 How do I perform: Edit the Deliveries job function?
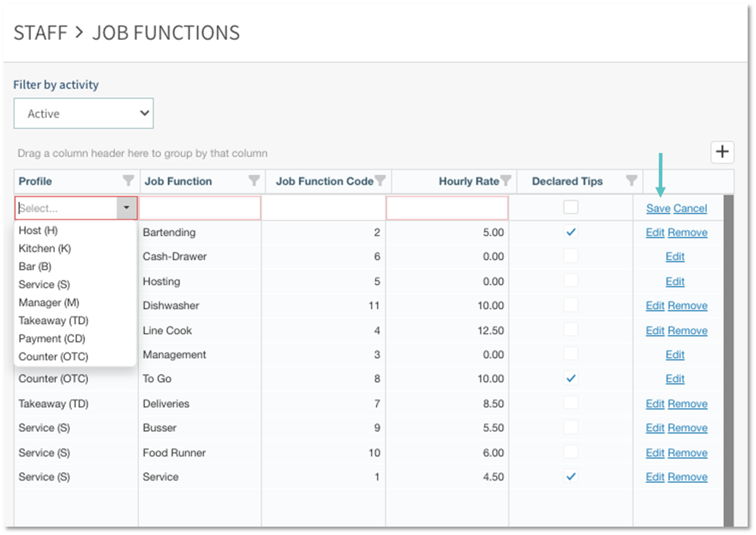655,404
